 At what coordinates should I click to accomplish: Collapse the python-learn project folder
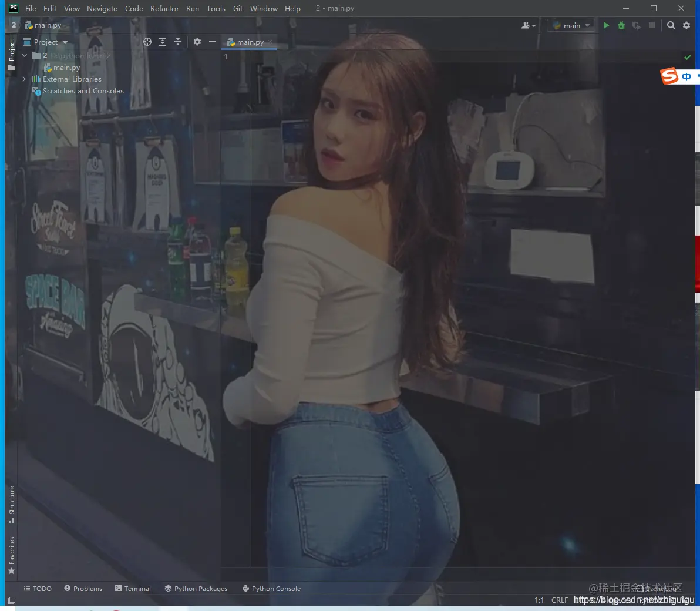(24, 55)
